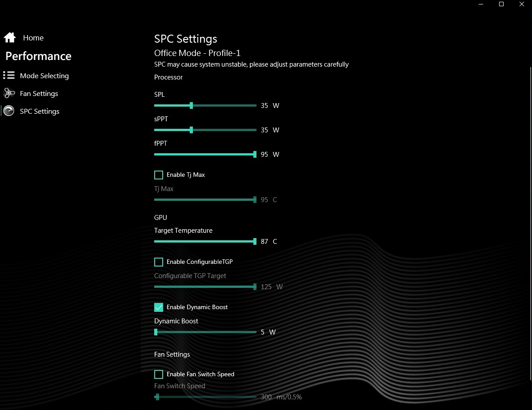Click the fPPT slider handle
Viewport: 532px width, 410px height.
[255, 155]
